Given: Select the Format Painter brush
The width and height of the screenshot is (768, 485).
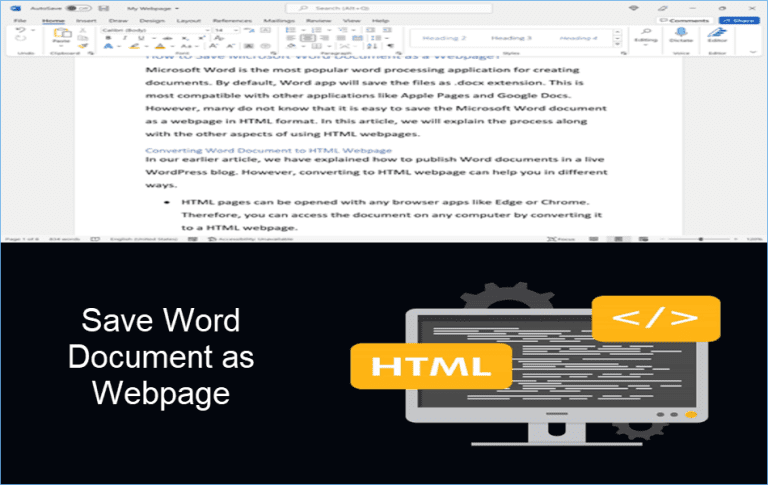Looking at the screenshot, I should 83,46.
